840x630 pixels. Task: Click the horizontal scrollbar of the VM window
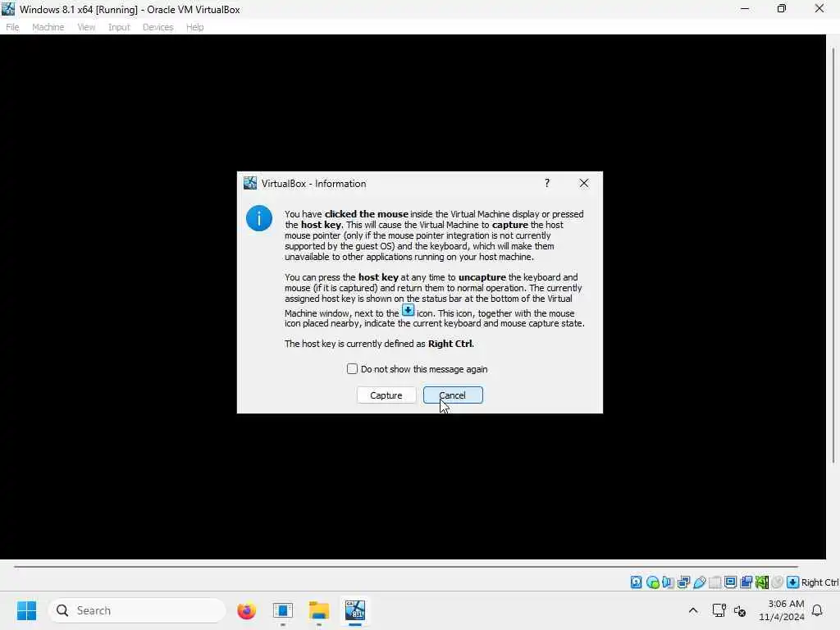coord(405,566)
